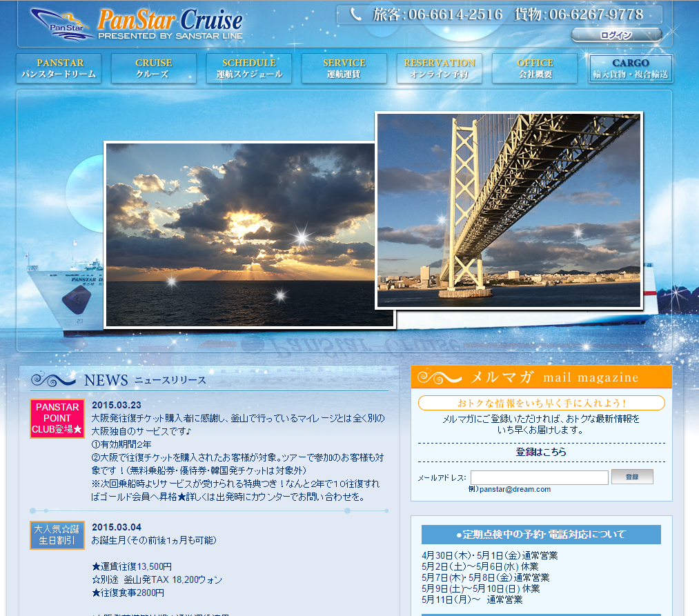This screenshot has width=699, height=616.
Task: Click the suspension bridge photo
Action: coord(509,210)
